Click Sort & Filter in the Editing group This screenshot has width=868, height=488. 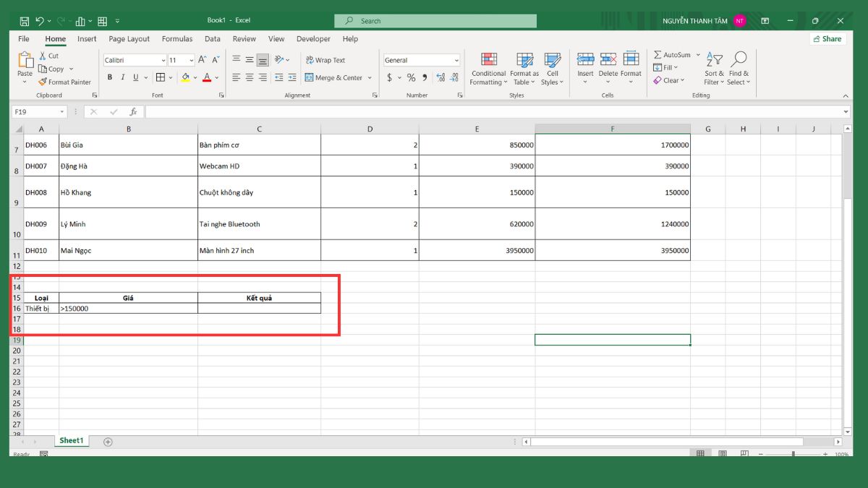tap(712, 69)
